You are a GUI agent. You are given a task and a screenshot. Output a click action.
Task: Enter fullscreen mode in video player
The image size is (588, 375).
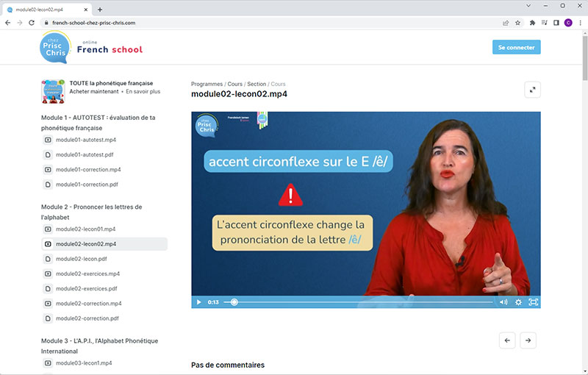click(x=534, y=302)
